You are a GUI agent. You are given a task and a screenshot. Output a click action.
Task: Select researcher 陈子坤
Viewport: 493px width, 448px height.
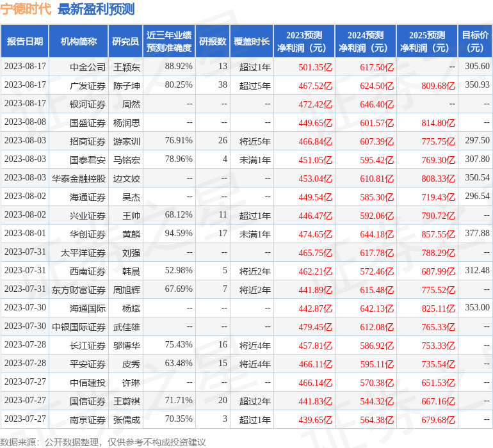coord(127,86)
